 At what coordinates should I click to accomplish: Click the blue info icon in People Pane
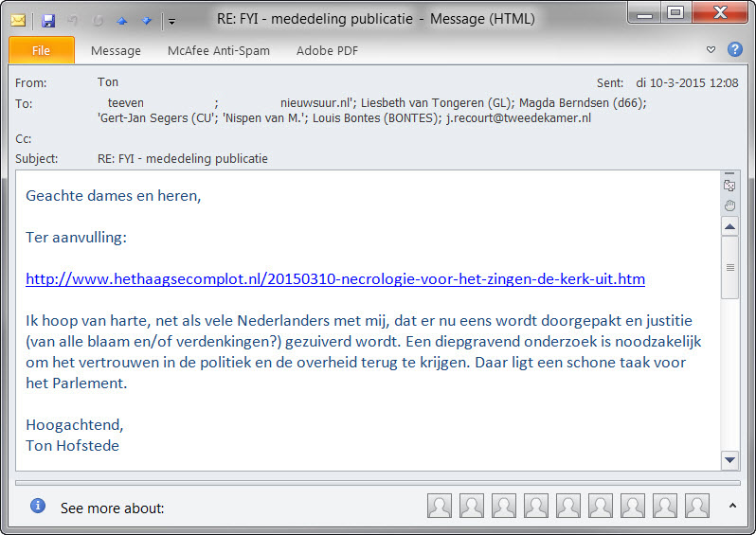point(38,506)
